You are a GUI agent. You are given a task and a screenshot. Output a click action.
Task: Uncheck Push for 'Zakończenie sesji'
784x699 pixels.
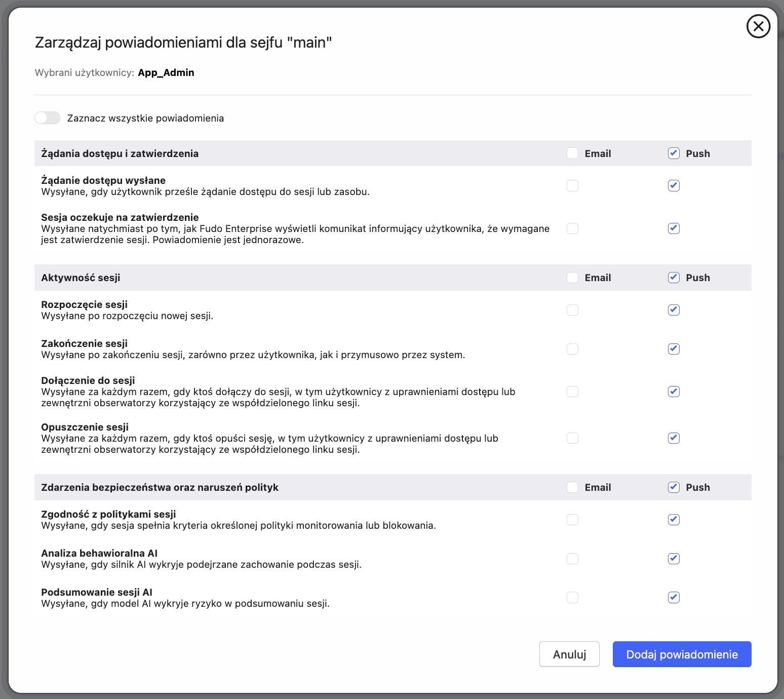[674, 349]
